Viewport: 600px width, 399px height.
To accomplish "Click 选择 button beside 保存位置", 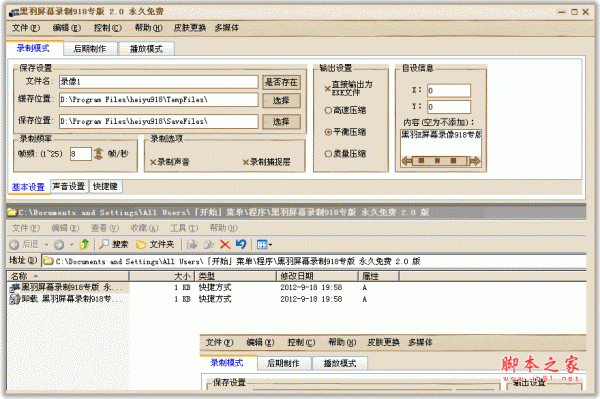I will coord(281,122).
